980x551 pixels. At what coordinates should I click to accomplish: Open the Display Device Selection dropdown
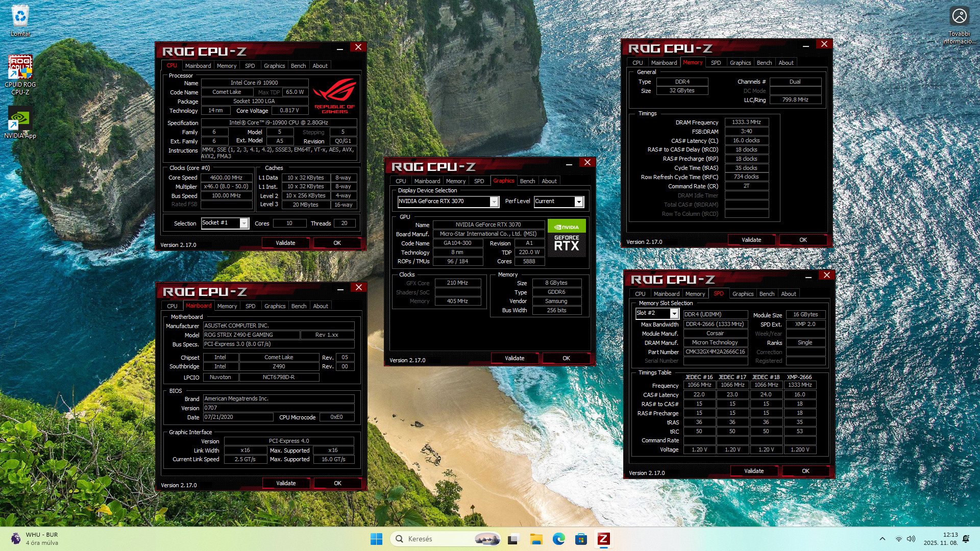point(494,202)
